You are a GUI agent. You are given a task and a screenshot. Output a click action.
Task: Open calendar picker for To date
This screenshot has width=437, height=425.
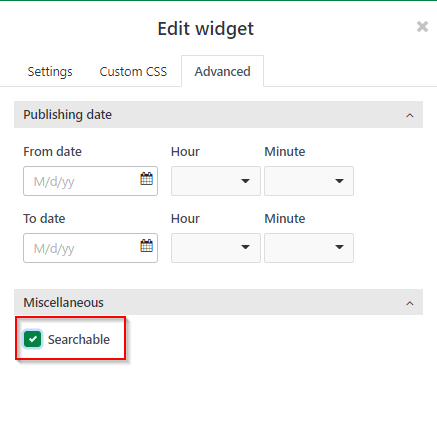(146, 246)
